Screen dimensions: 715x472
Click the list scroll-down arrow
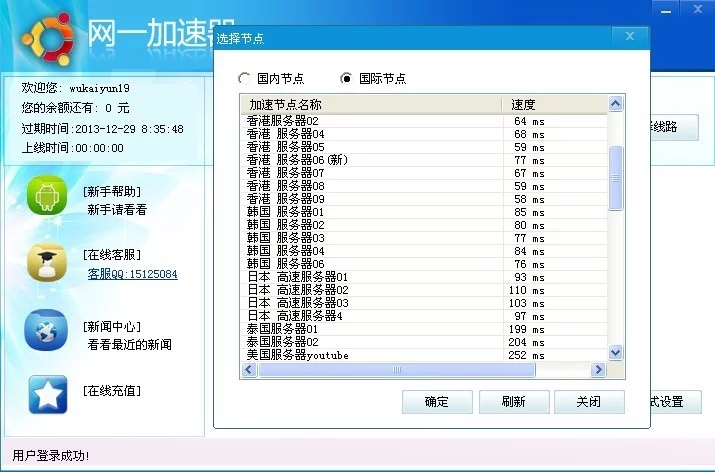pyautogui.click(x=615, y=353)
